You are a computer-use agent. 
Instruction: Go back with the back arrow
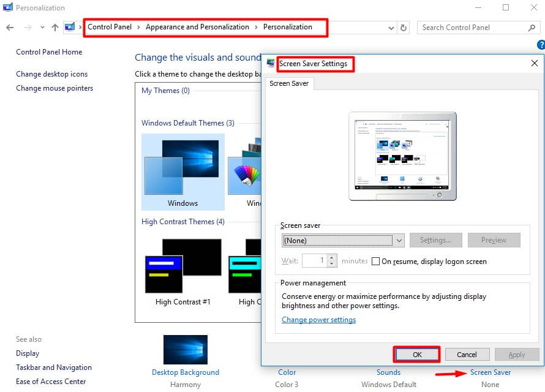tap(10, 28)
